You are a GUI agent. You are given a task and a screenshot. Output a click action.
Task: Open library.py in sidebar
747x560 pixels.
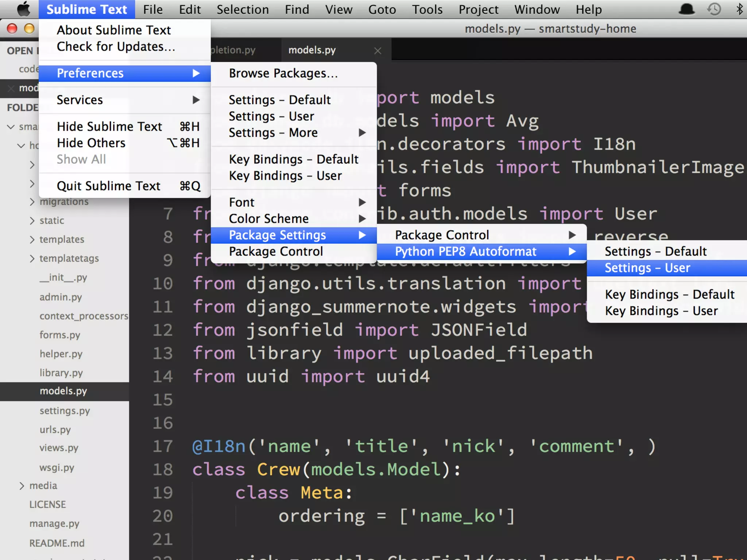(61, 373)
